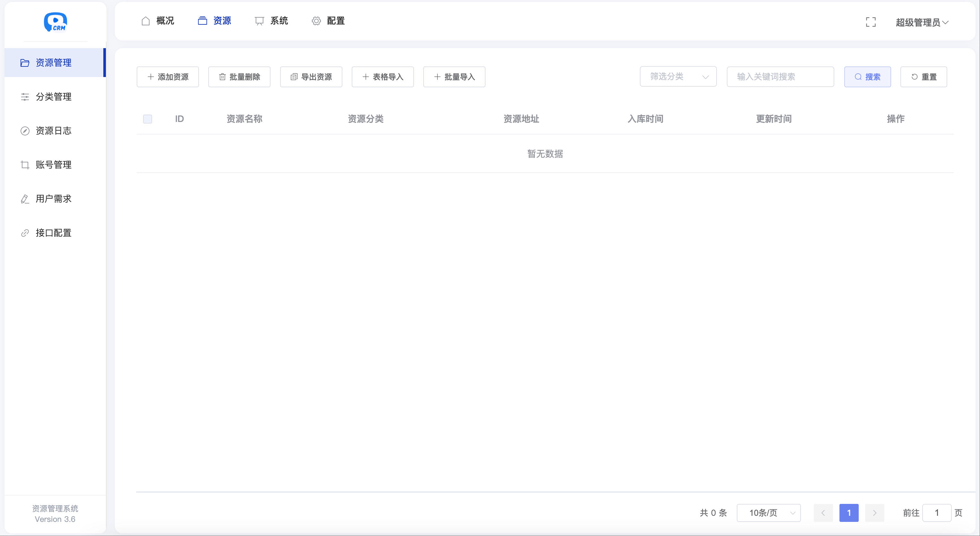Click the 搜索 search button
980x536 pixels.
(x=868, y=77)
